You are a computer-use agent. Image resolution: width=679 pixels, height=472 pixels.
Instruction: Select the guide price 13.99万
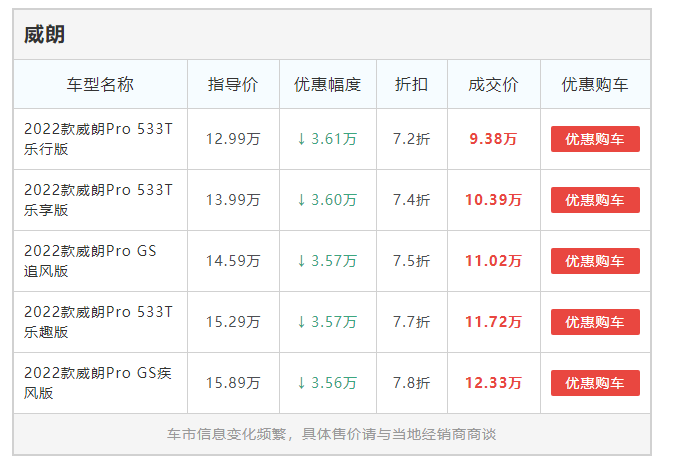click(x=233, y=200)
